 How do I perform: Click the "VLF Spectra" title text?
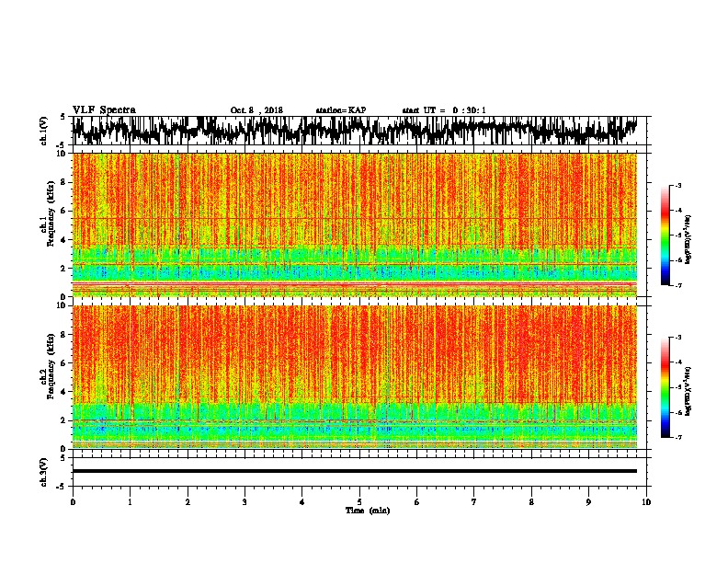(104, 110)
